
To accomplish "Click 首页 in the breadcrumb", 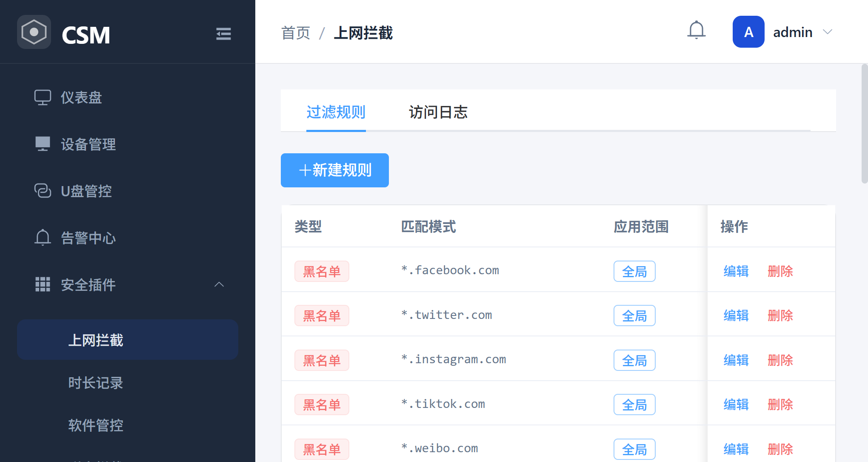I will [x=296, y=33].
